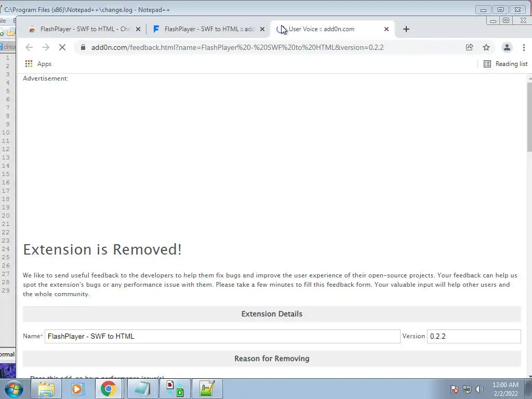Close the second FlashPlayer add0n tab

pyautogui.click(x=262, y=29)
